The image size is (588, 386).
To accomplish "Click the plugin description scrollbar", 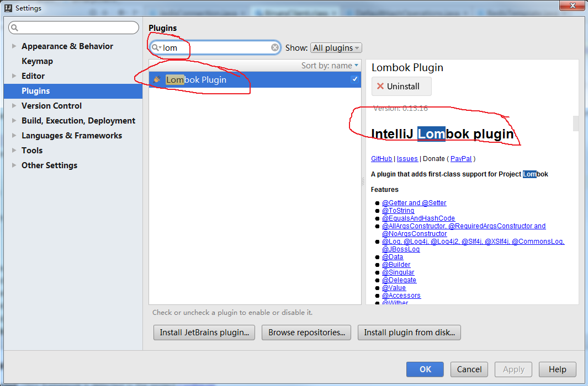I will coord(576,124).
